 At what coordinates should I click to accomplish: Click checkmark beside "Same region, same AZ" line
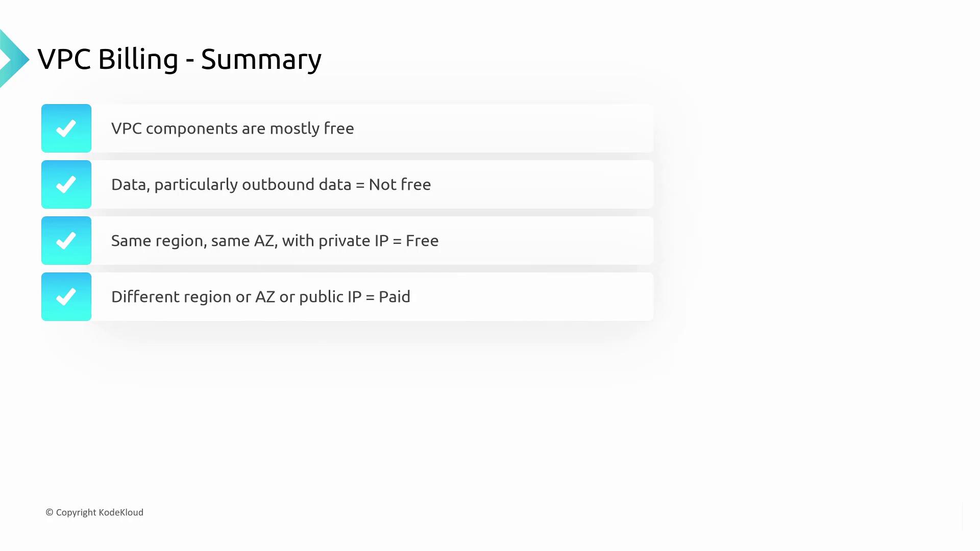[x=66, y=241]
